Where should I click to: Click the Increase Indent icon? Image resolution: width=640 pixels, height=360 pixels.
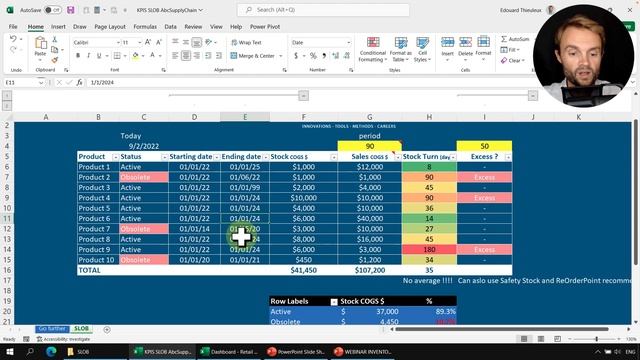(219, 56)
